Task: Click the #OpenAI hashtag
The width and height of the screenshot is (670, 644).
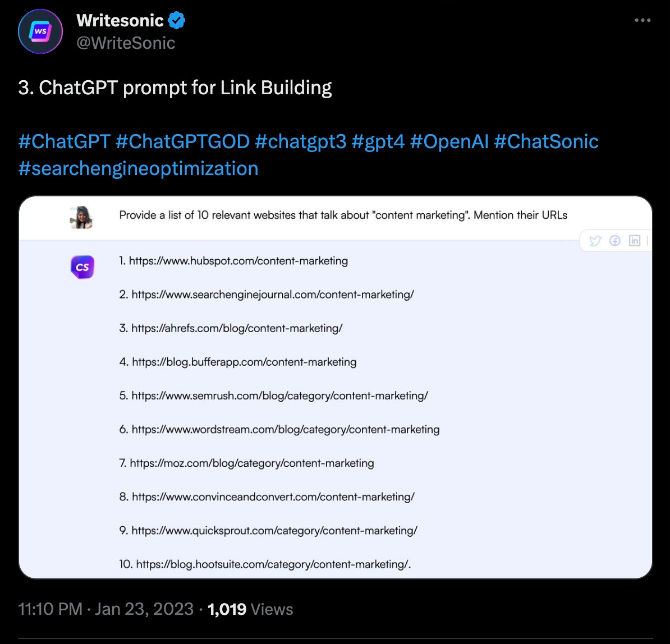Action: 452,142
